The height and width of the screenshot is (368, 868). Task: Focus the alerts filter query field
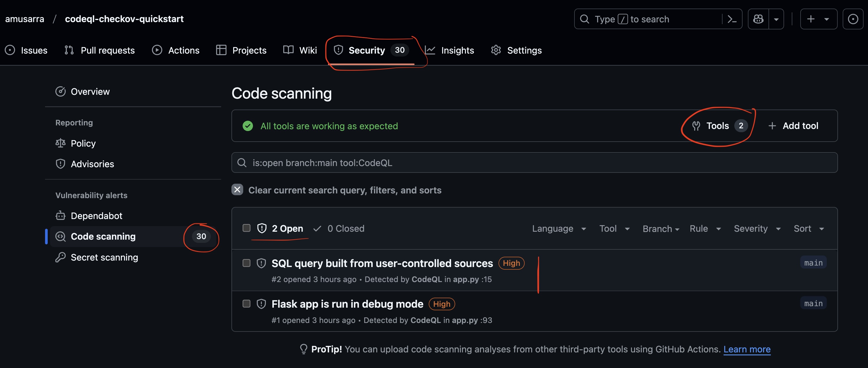(534, 163)
